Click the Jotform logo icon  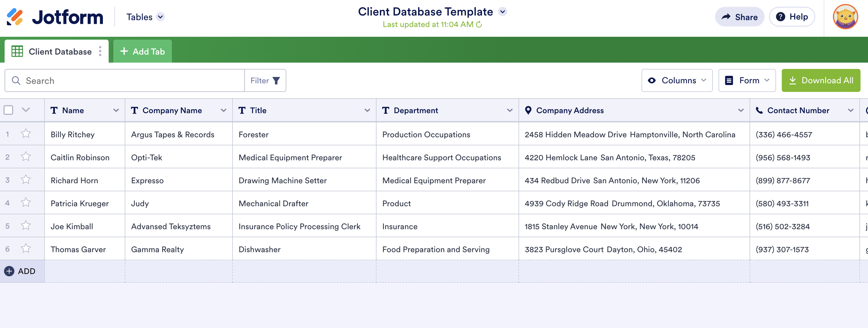15,17
